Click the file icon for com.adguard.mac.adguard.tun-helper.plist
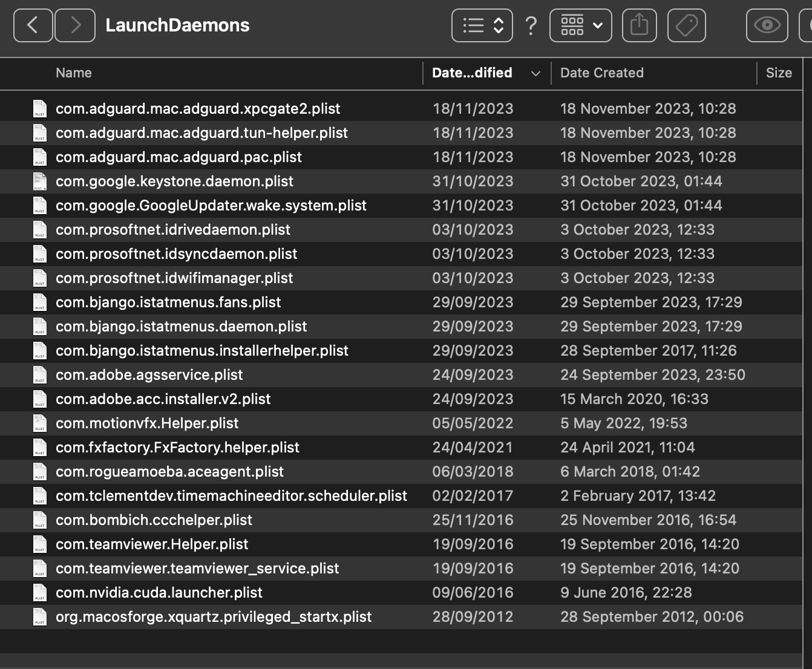The width and height of the screenshot is (812, 669). [x=40, y=133]
